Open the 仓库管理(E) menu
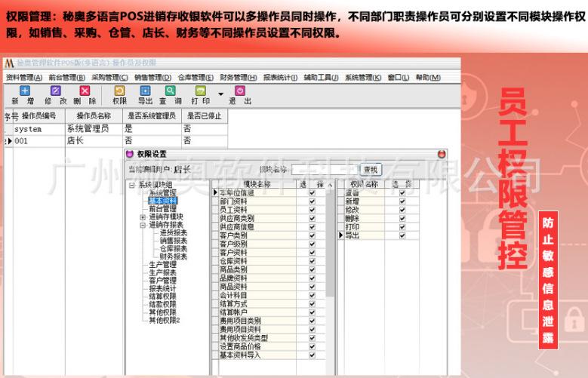The height and width of the screenshot is (378, 588). (195, 78)
